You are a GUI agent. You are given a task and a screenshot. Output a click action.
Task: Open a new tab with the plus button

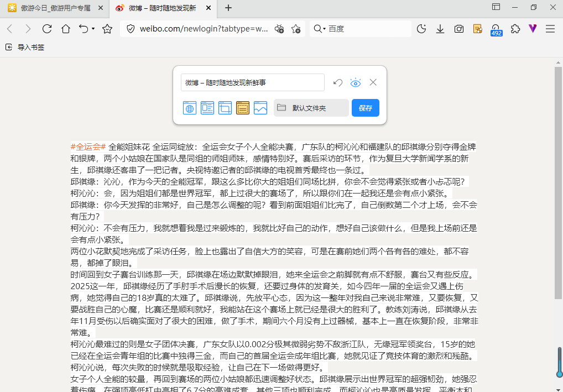tap(228, 8)
